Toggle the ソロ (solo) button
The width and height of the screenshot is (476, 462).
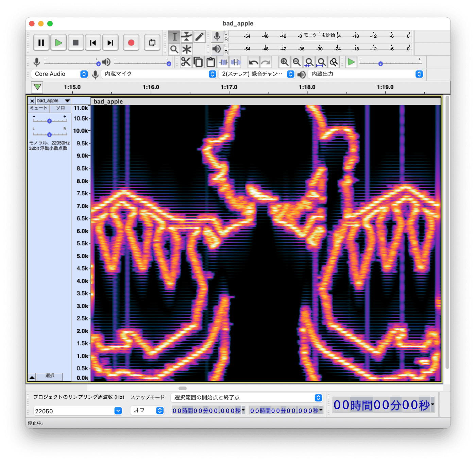click(x=60, y=108)
